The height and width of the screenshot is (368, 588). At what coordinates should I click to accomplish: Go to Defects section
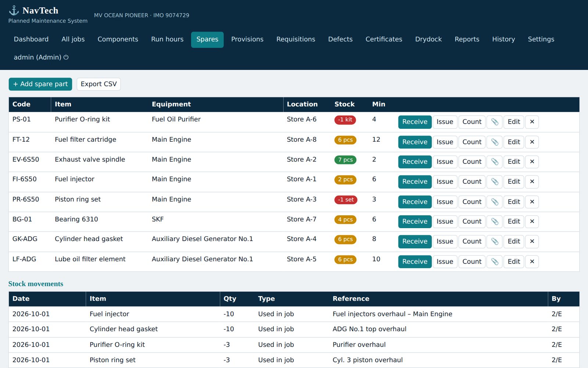coord(340,39)
